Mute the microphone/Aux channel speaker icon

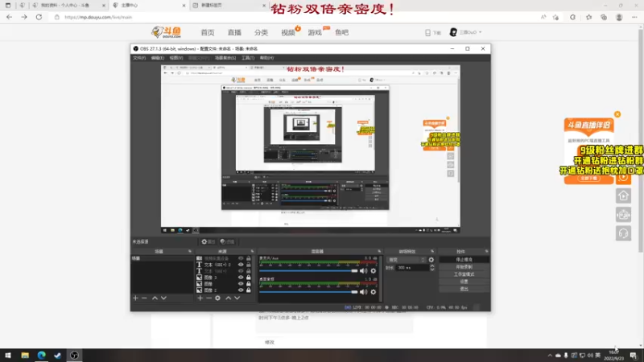click(x=364, y=271)
